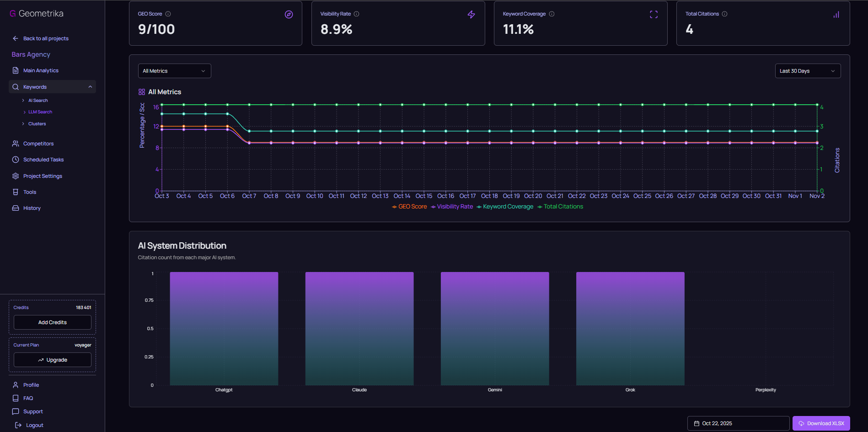Screen dimensions: 868x432
Task: Select the Keywords search icon
Action: pyautogui.click(x=15, y=86)
